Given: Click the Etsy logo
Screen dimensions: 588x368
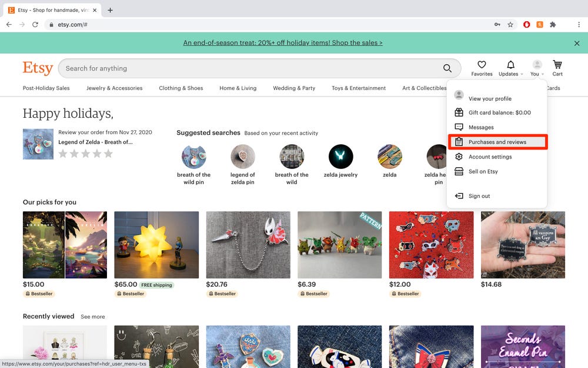Looking at the screenshot, I should 38,68.
